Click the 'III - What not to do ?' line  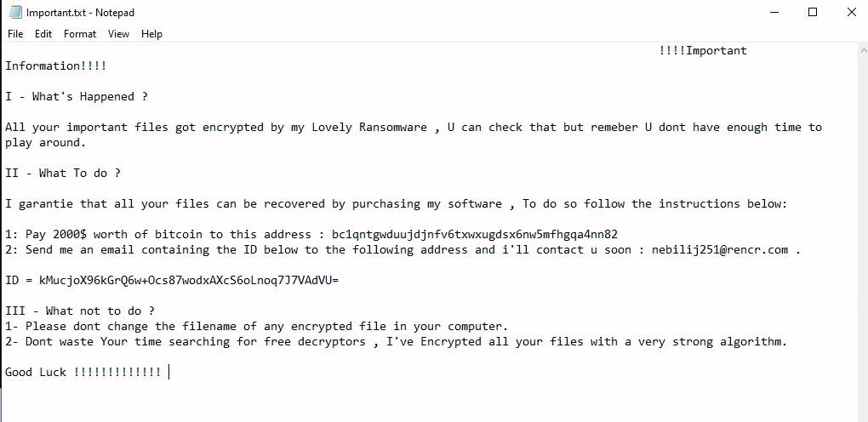point(80,311)
